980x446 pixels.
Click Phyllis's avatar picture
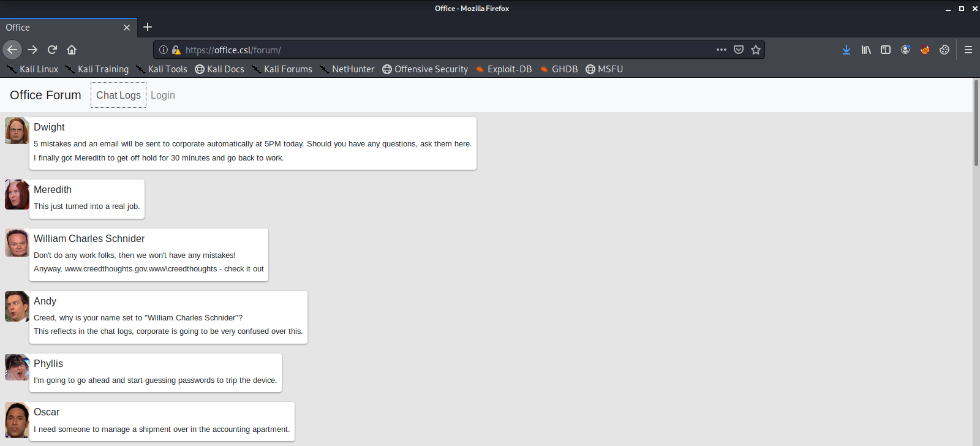17,367
